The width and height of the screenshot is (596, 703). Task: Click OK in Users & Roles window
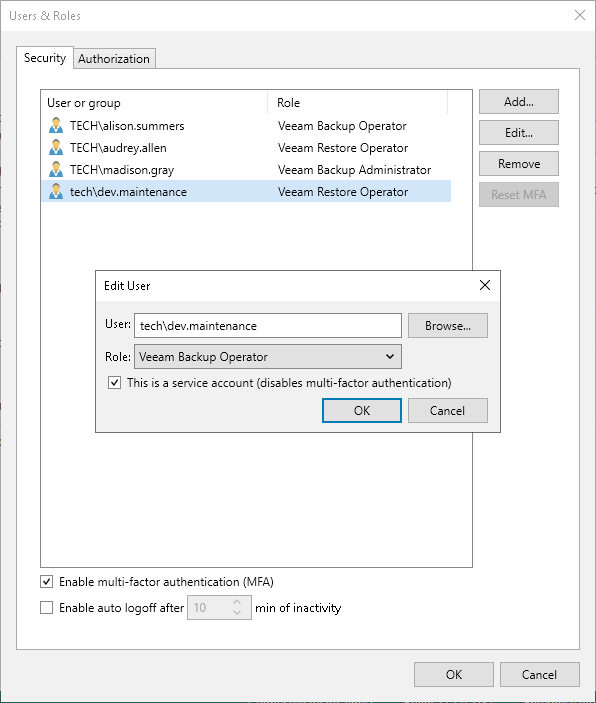coord(454,675)
